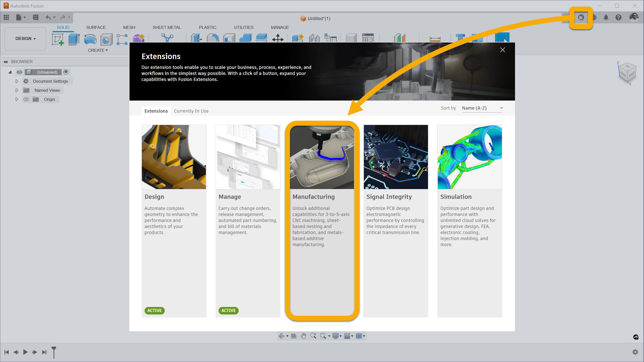Viewport: 644px width, 362px height.
Task: Click the Create Sketch tool icon
Action: [58, 40]
